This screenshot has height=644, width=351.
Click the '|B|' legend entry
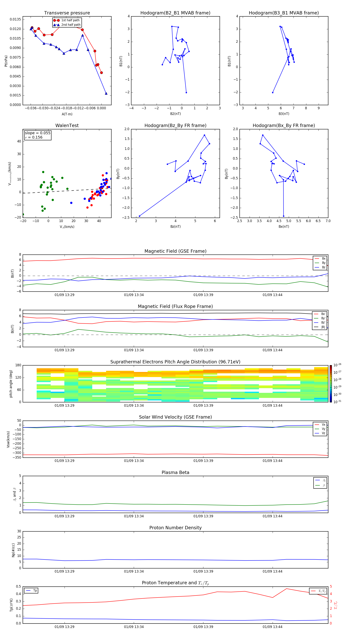[320, 327]
